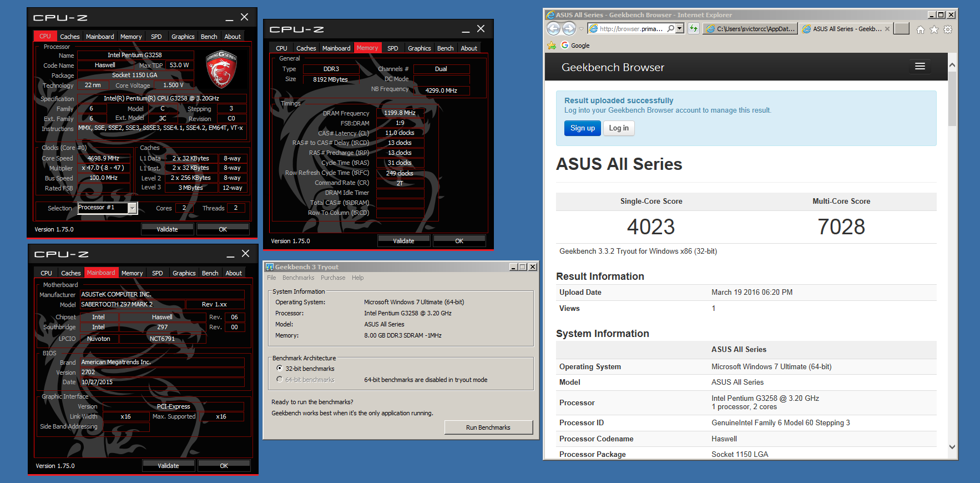This screenshot has width=980, height=483.
Task: Click OK in the Memory tab window
Action: [459, 241]
